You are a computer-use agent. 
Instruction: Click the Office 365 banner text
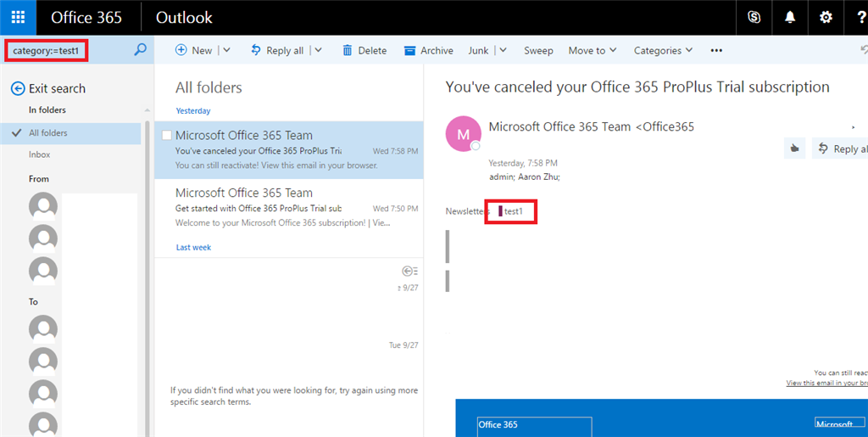pyautogui.click(x=498, y=425)
